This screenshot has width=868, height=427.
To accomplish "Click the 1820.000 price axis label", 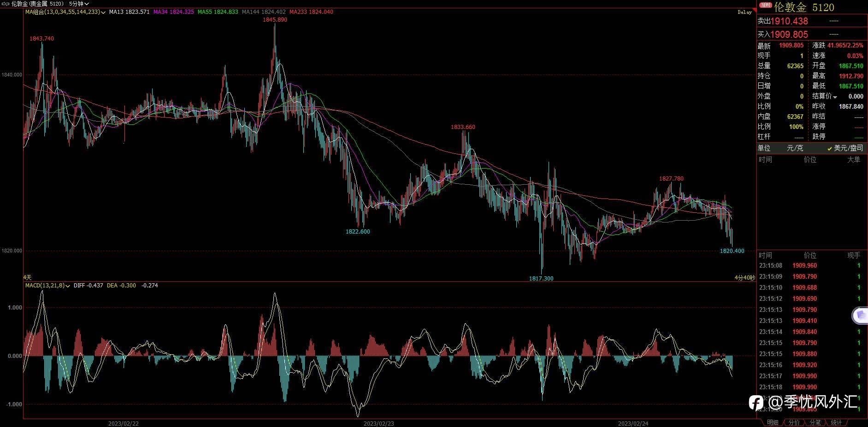I will 12,251.
